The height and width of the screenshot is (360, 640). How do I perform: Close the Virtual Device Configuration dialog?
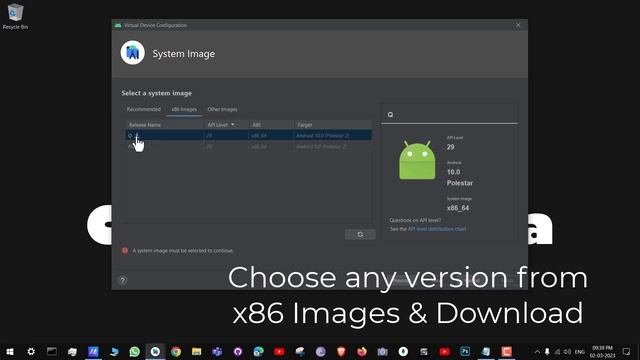coord(518,25)
